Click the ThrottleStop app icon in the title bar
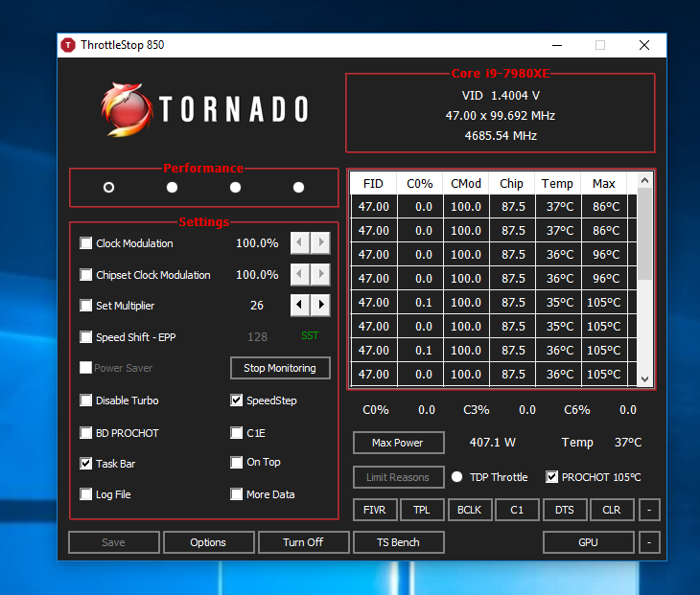This screenshot has height=595, width=700. tap(68, 45)
